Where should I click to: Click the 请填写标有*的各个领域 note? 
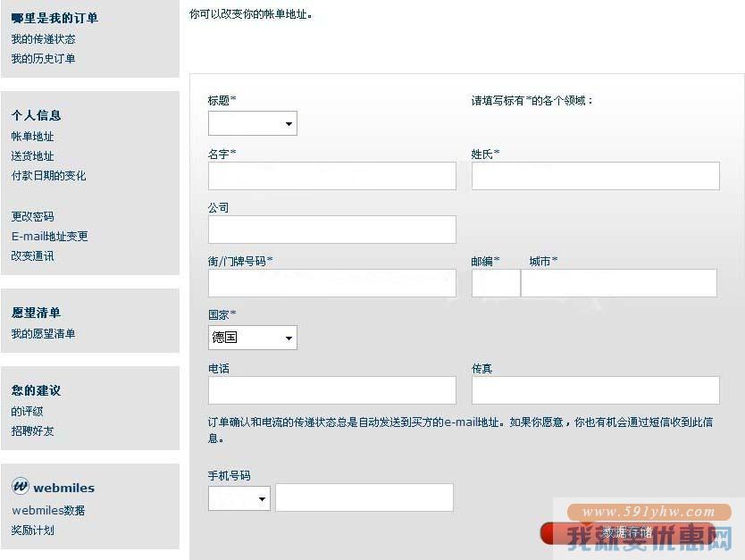click(x=532, y=101)
